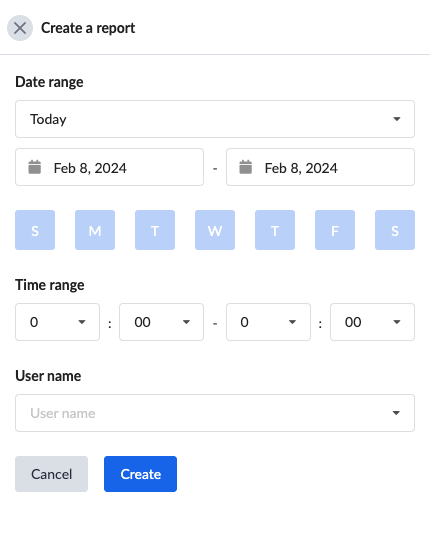Toggle the Wednesday day button
This screenshot has width=430, height=542.
pyautogui.click(x=215, y=230)
